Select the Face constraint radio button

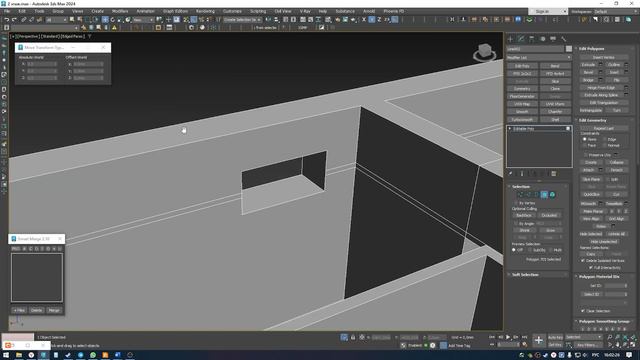click(x=585, y=145)
